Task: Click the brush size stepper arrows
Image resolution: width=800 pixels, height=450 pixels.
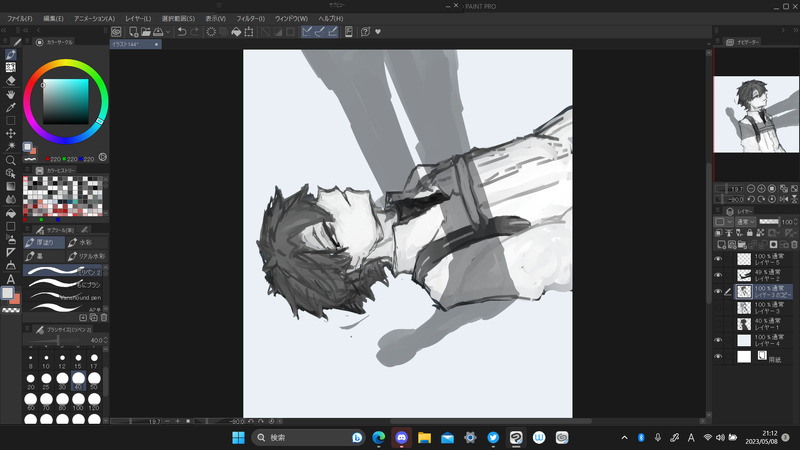Action: click(106, 340)
